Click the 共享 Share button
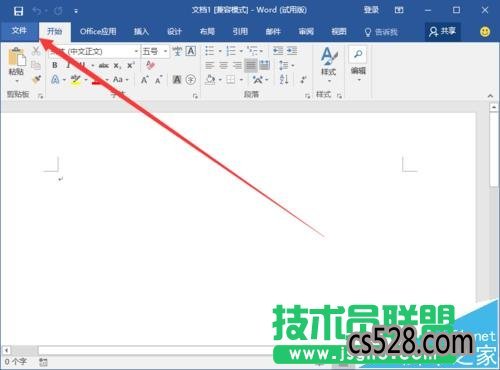The width and height of the screenshot is (500, 370). (x=443, y=32)
